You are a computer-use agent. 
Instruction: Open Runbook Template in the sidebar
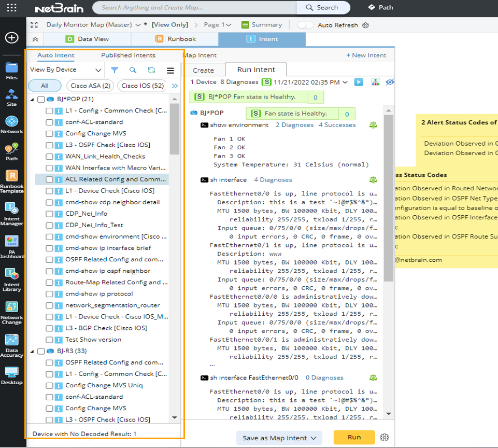tap(12, 181)
